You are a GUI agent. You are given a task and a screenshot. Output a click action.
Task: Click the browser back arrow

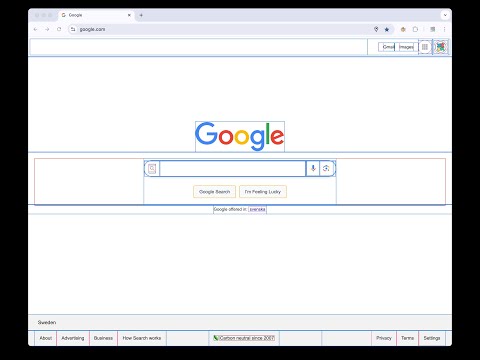point(36,29)
